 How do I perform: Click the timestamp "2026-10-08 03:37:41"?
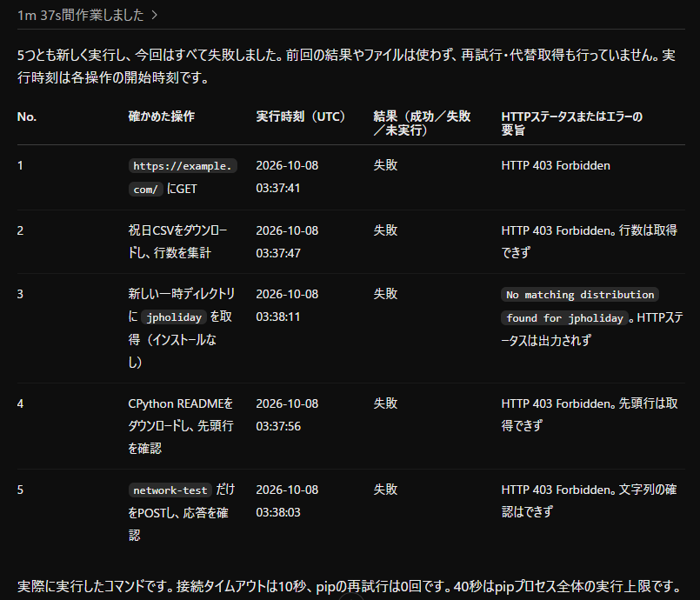287,177
